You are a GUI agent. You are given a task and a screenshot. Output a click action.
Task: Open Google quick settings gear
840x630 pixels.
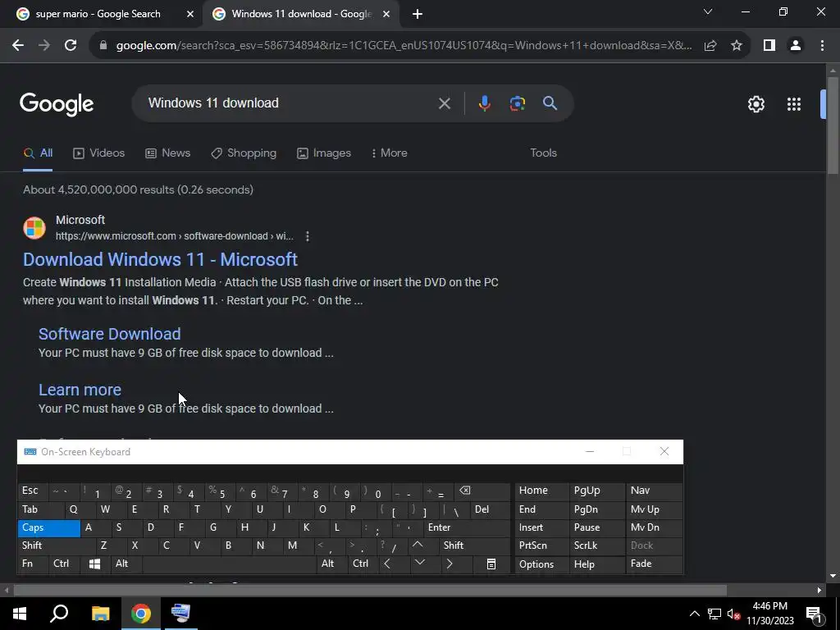756,104
